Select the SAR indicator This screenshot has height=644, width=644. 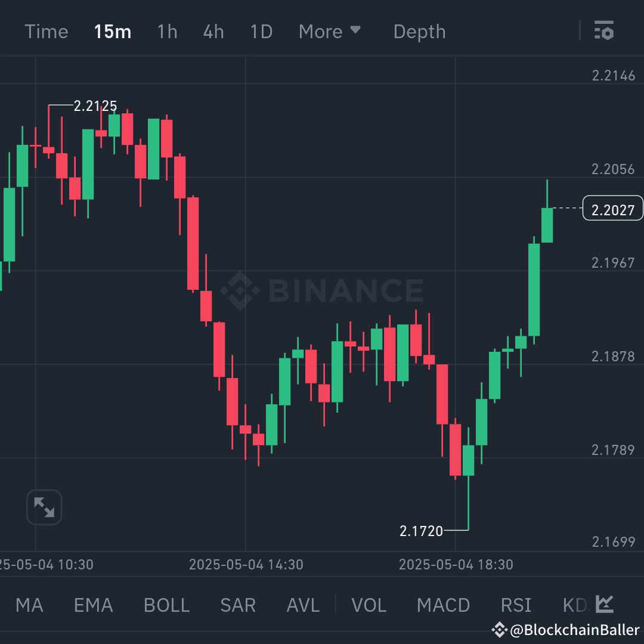point(237,605)
